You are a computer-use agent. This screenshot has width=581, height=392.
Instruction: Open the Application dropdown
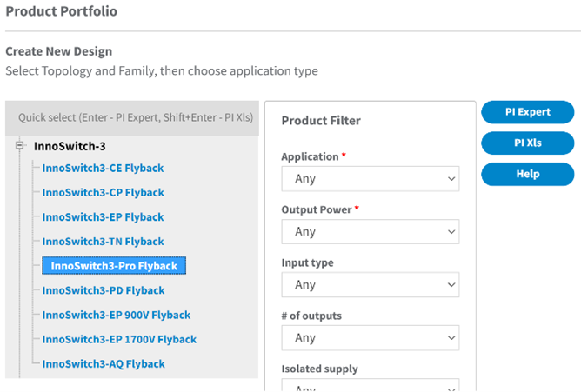pos(371,179)
